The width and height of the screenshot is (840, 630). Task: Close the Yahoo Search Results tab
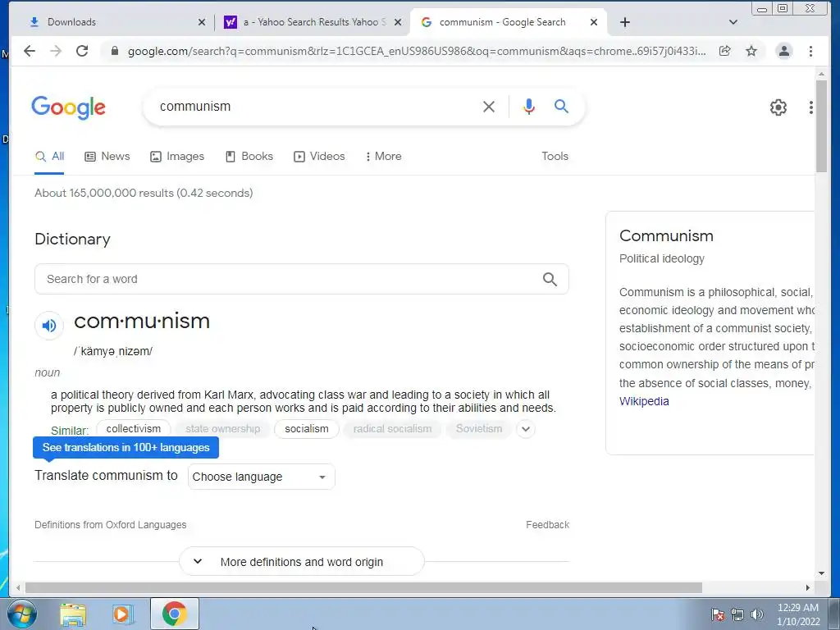pos(398,22)
